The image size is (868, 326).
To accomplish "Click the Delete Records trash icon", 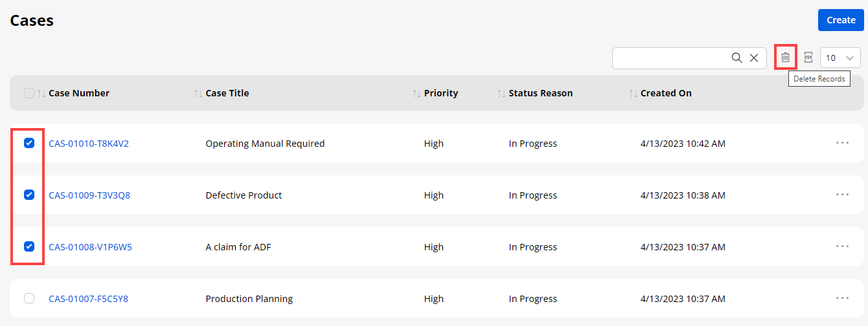I will coord(785,58).
